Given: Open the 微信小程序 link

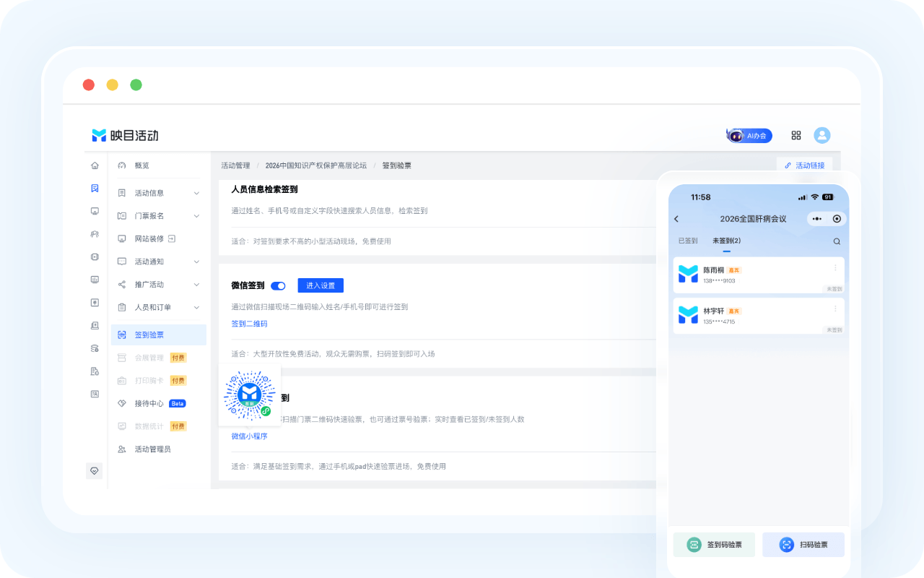Looking at the screenshot, I should pyautogui.click(x=249, y=436).
